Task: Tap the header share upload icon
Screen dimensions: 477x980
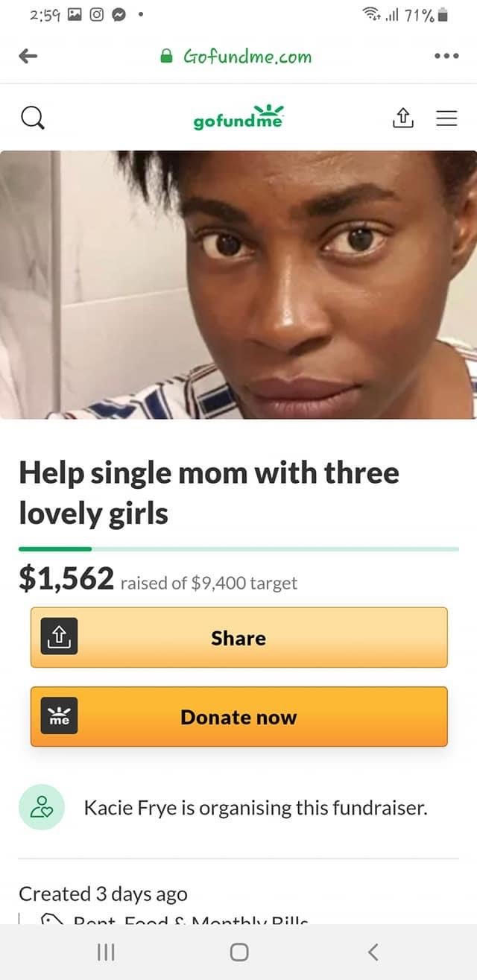Action: pos(402,116)
